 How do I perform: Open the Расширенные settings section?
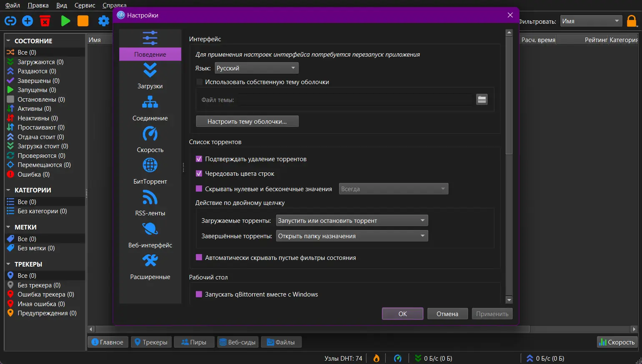click(150, 267)
